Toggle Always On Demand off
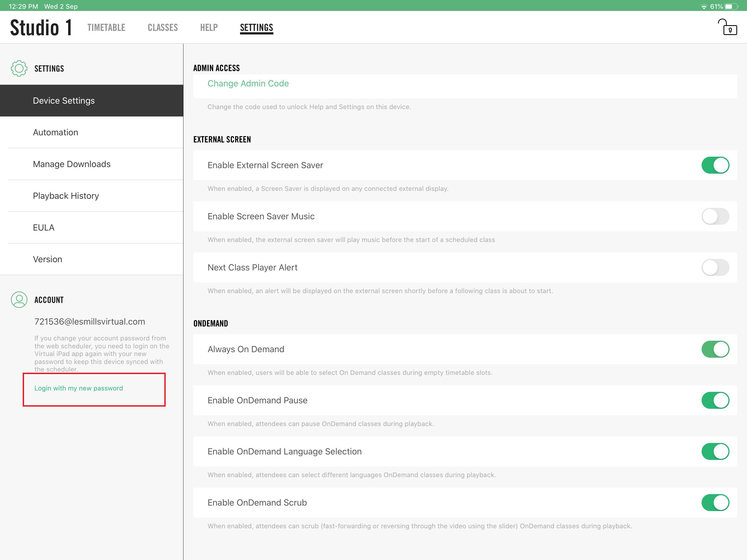Image resolution: width=747 pixels, height=560 pixels. tap(715, 349)
